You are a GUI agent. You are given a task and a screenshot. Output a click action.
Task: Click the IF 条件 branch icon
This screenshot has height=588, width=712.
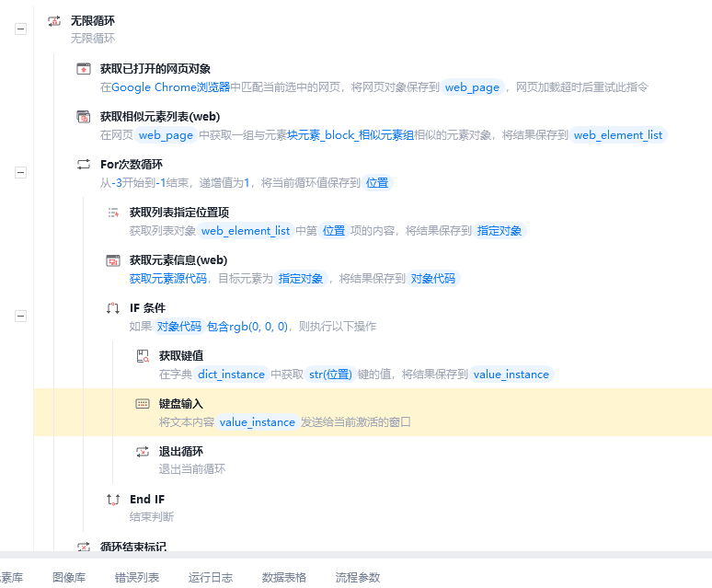[x=113, y=308]
